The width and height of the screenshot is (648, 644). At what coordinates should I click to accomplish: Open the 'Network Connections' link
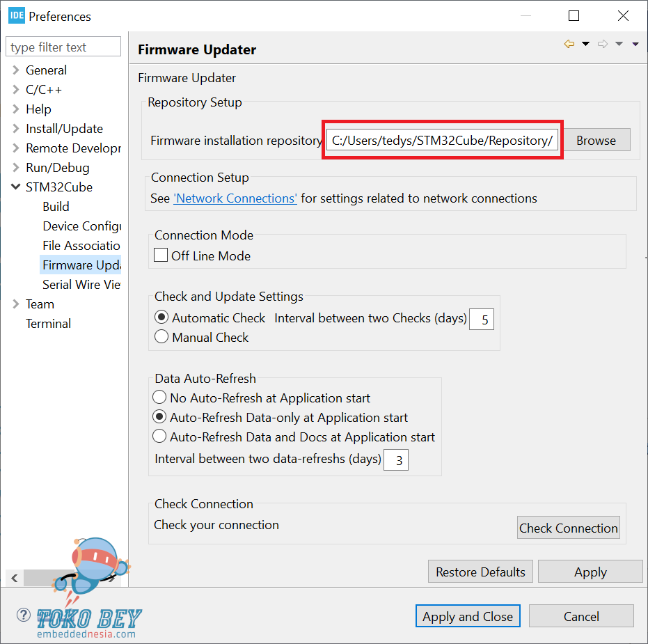(235, 198)
